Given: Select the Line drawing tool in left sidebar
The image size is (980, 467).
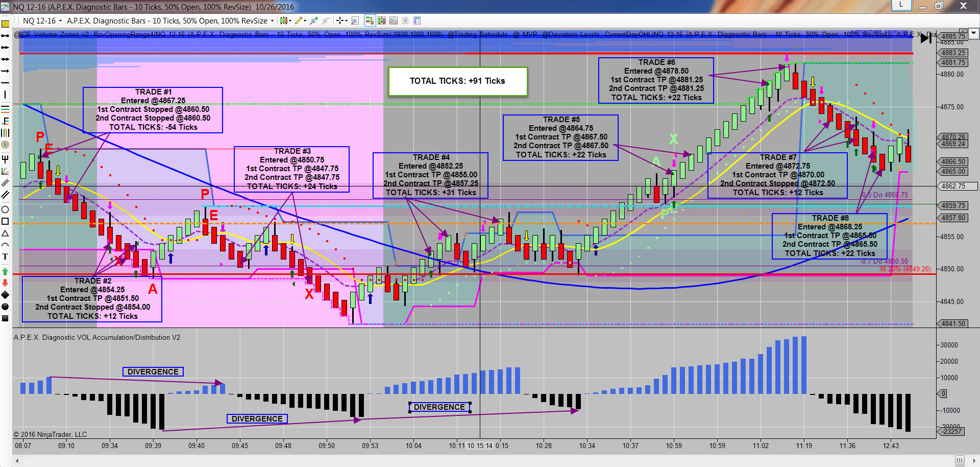Looking at the screenshot, I should (x=5, y=36).
